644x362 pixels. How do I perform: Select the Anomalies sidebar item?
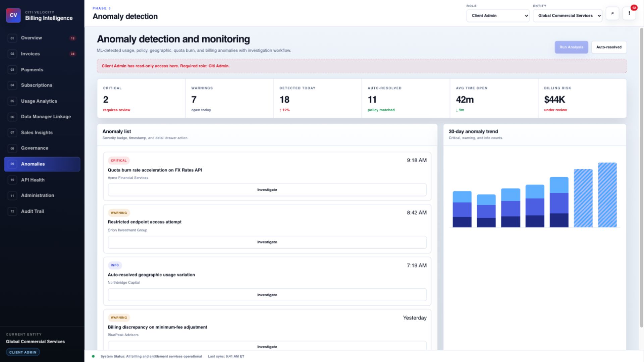click(x=42, y=164)
